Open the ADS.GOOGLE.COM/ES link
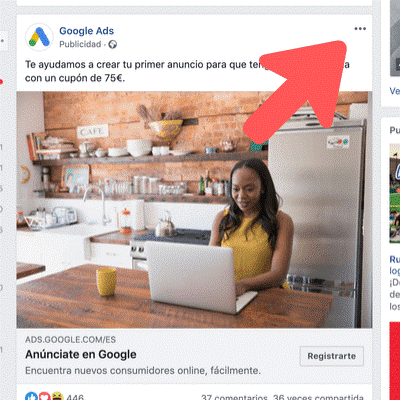 click(70, 340)
